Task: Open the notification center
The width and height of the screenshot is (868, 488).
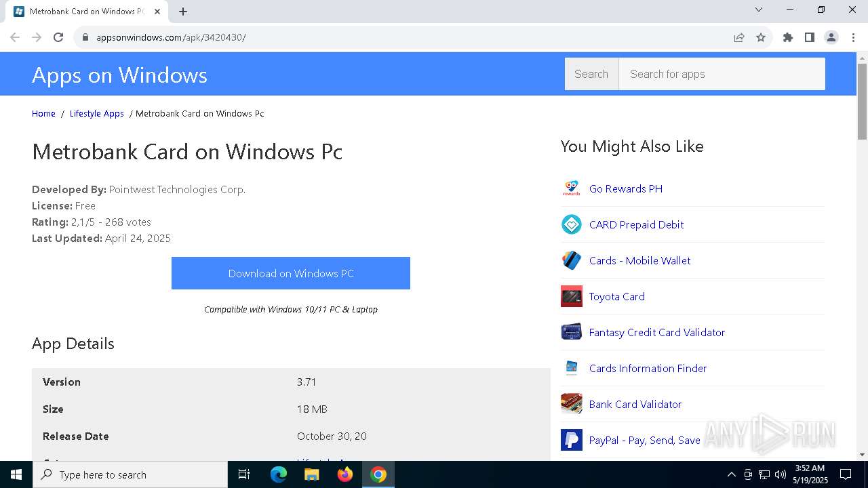Action: (846, 474)
